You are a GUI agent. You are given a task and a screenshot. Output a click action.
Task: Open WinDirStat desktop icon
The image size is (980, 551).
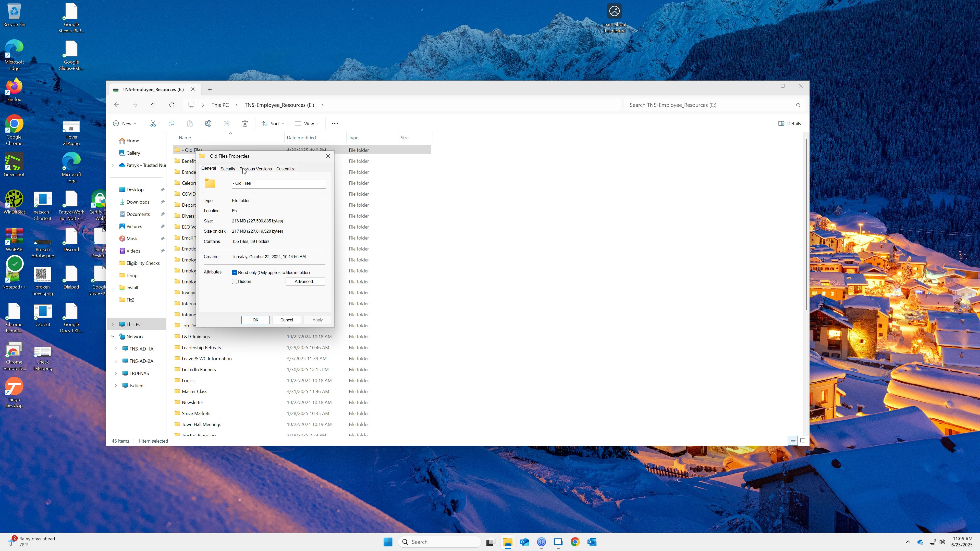point(14,203)
